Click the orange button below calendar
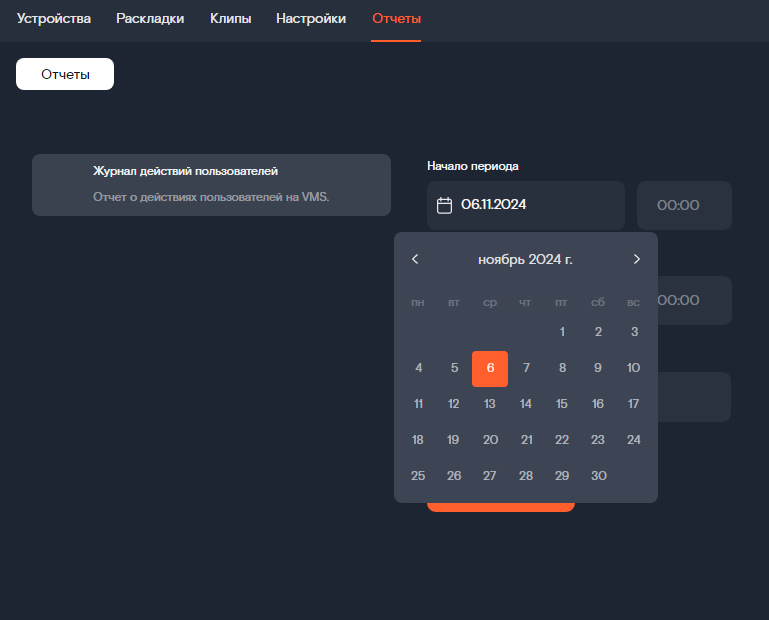The width and height of the screenshot is (769, 620). coord(501,507)
